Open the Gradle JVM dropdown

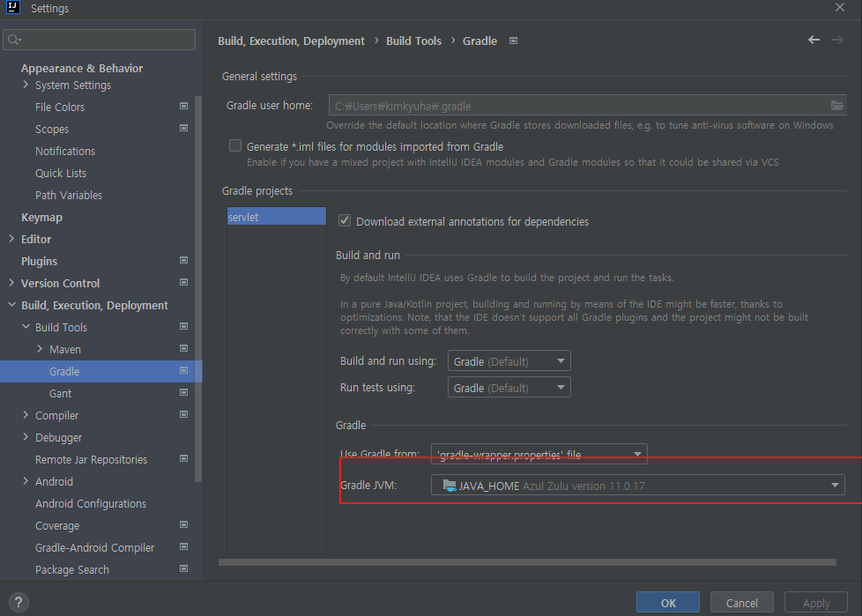tap(638, 486)
